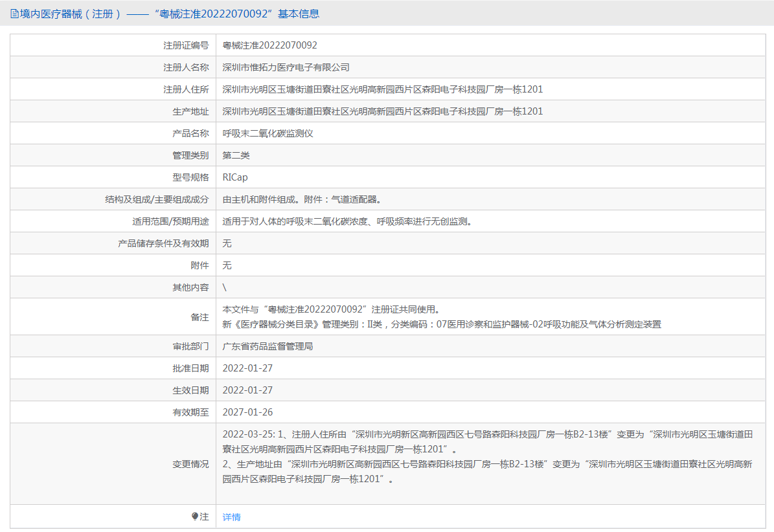Image resolution: width=774 pixels, height=532 pixels.
Task: Click the 型号规格 label
Action: 190,177
